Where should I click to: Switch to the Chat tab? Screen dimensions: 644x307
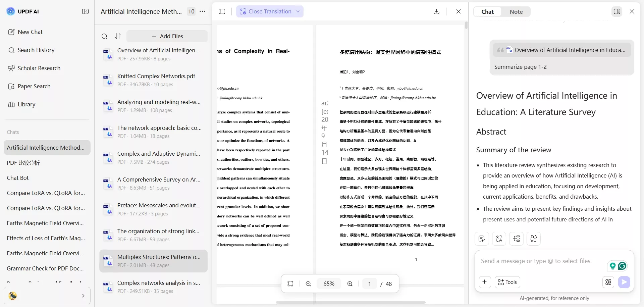click(x=487, y=11)
